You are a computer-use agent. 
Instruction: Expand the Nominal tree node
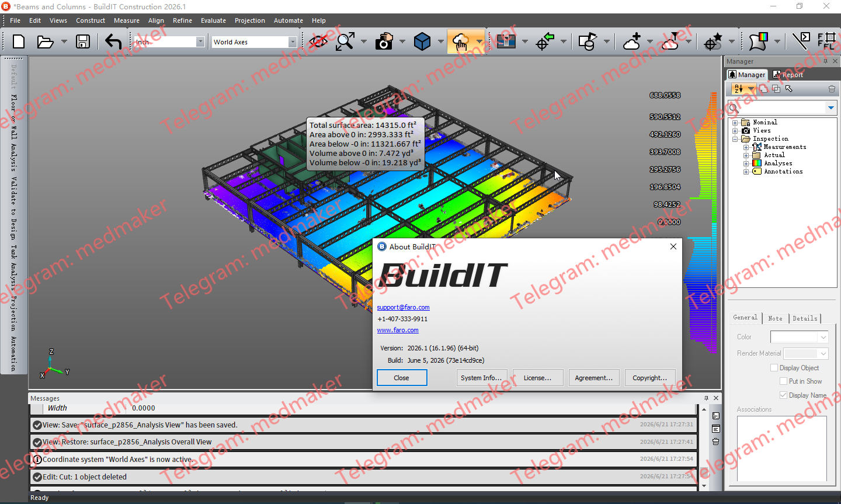click(735, 123)
